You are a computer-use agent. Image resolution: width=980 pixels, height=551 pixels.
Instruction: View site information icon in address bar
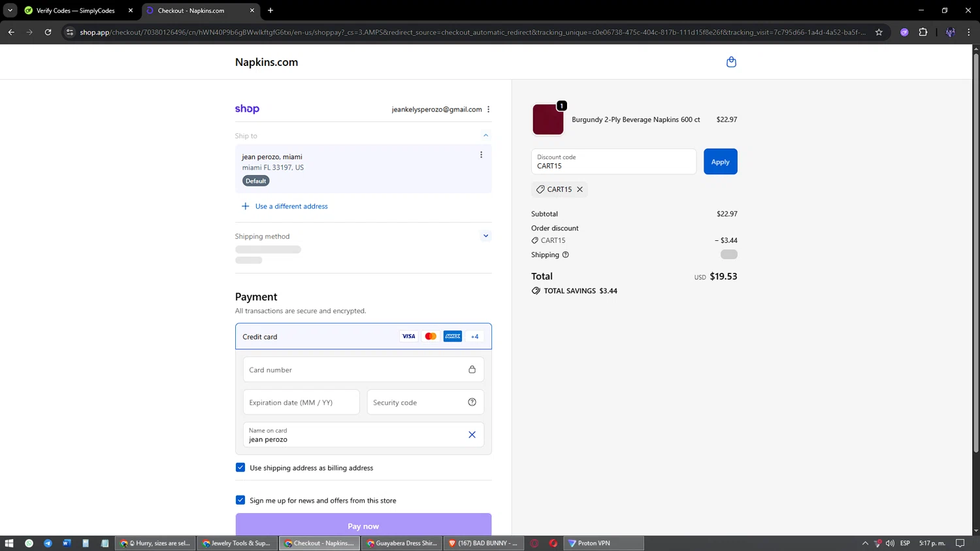point(70,32)
